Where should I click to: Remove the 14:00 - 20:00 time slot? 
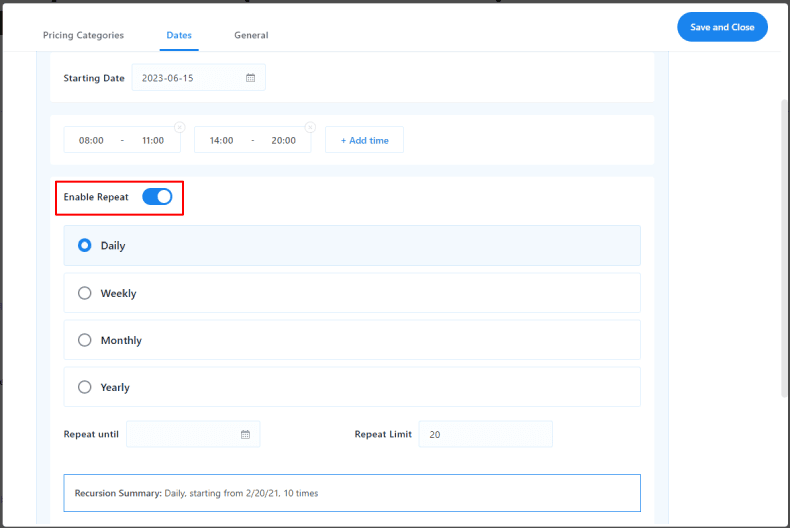(x=310, y=127)
